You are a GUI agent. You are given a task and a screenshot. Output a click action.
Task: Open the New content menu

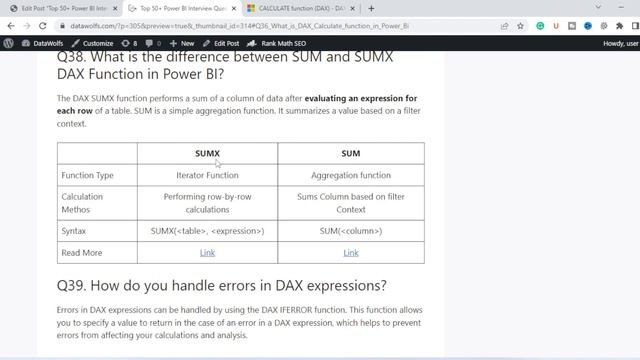182,43
